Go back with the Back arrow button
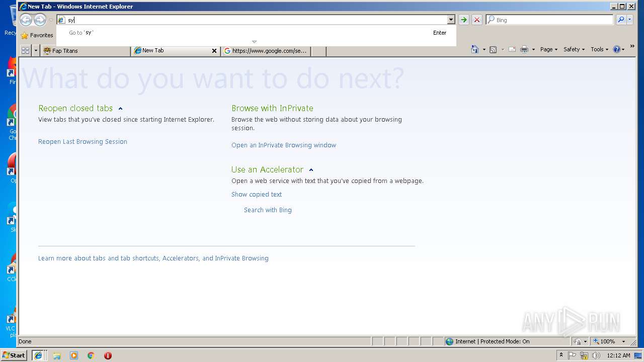 (26, 20)
